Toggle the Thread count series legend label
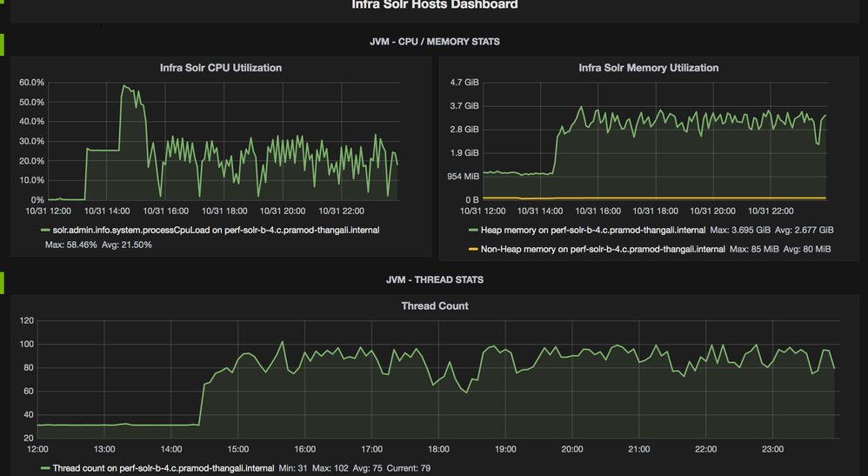 coord(164,469)
